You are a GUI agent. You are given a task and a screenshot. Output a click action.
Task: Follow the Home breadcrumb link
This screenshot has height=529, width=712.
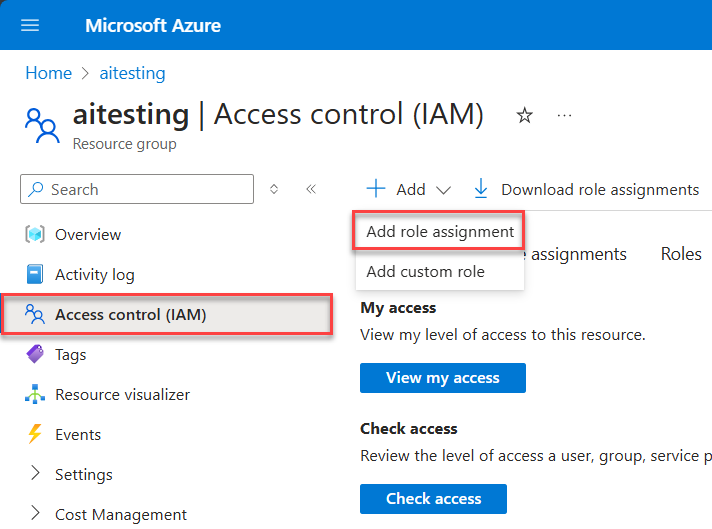(x=48, y=73)
